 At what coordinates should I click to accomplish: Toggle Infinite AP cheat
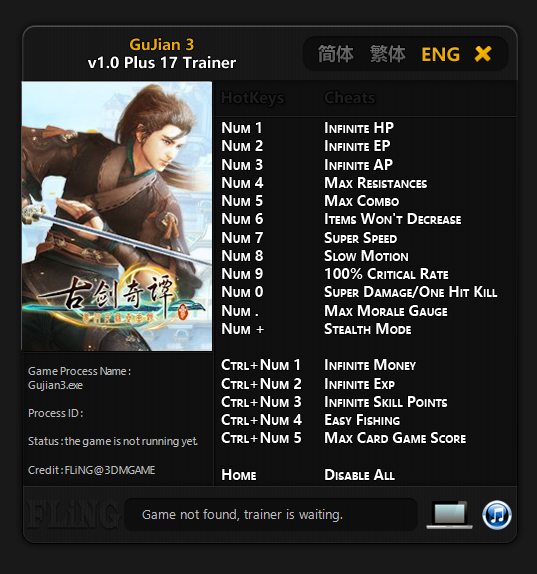[x=359, y=165]
